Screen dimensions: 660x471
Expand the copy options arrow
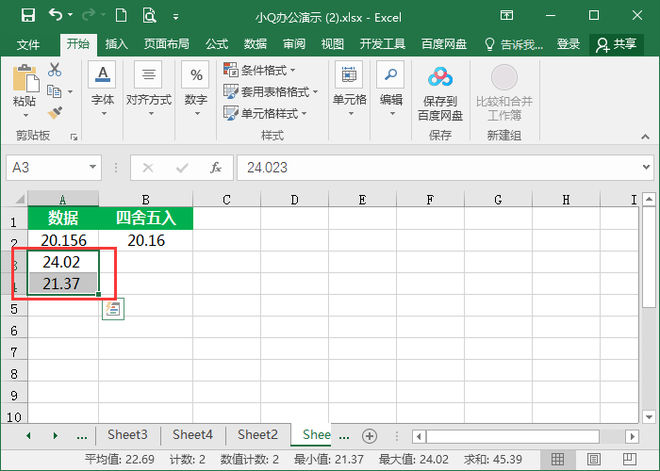(70, 91)
